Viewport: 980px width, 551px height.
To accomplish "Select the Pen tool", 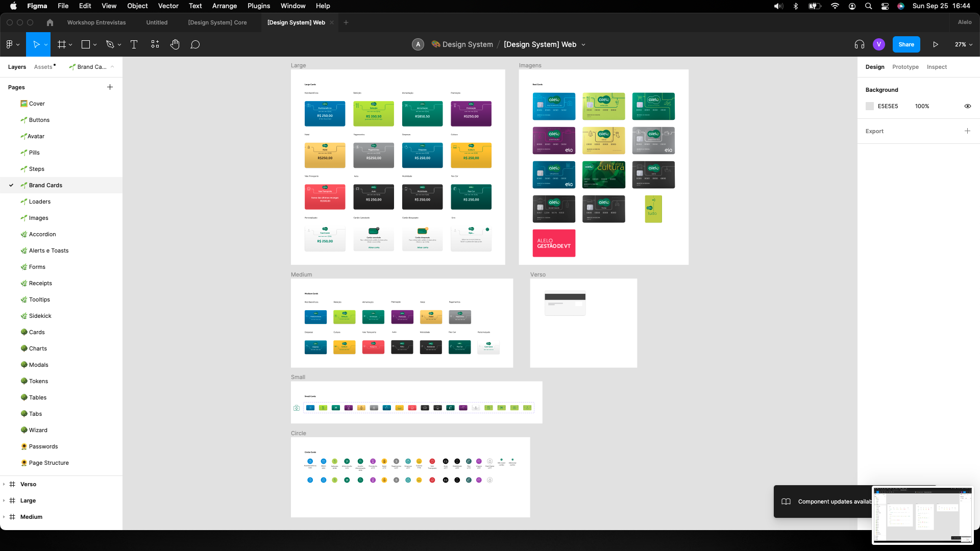I will pos(110,44).
